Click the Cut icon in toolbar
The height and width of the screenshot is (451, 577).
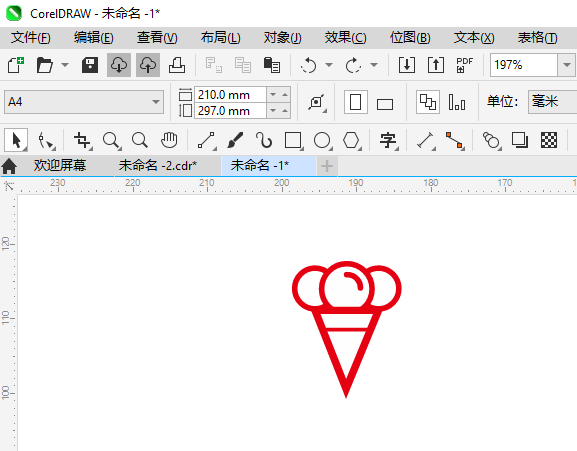click(x=213, y=65)
